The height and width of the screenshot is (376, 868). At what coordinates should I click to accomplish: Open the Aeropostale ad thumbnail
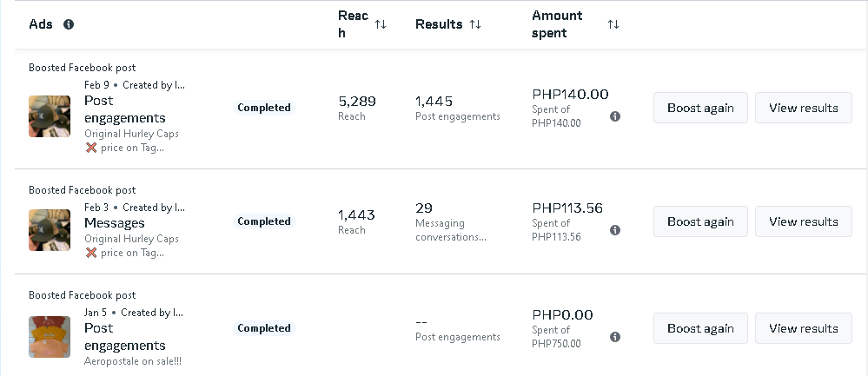[50, 337]
